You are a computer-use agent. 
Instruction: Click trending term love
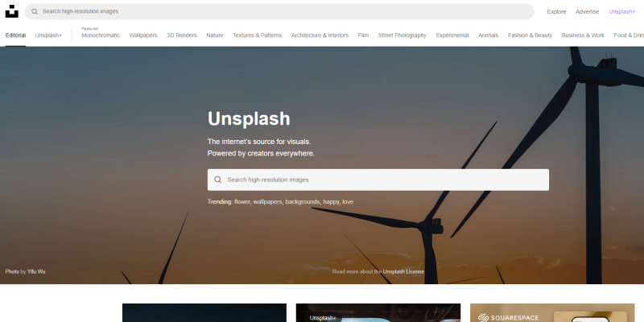click(348, 202)
